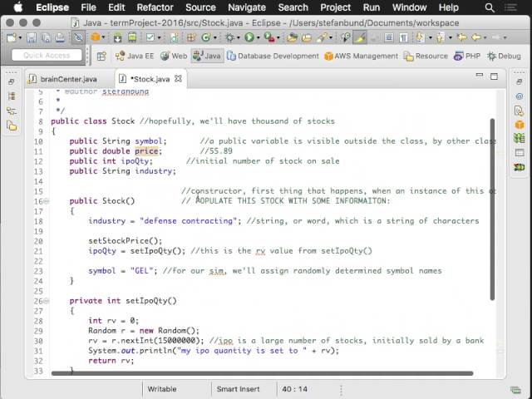Screen dimensions: 532x399
Task: Open the AWS toolkit dropdown arrow
Action: click(103, 37)
